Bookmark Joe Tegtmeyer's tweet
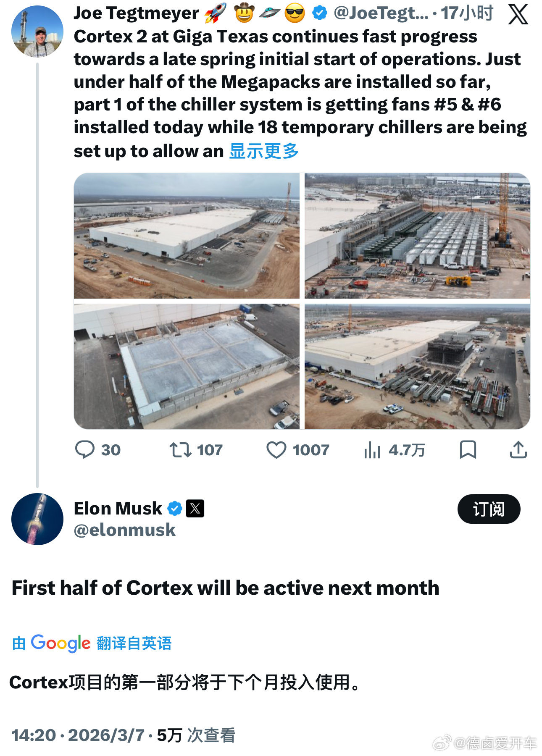 click(467, 450)
